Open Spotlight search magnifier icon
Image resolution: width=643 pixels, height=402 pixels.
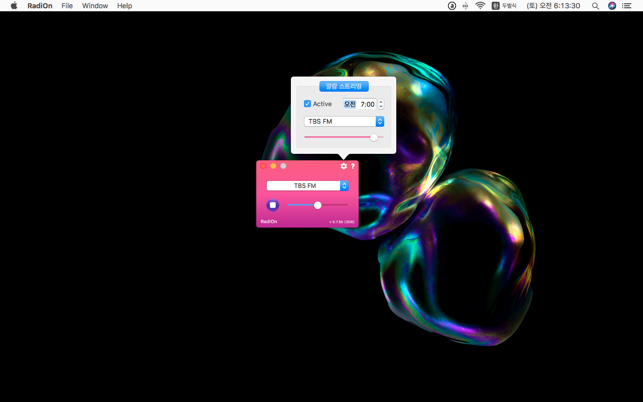[595, 6]
